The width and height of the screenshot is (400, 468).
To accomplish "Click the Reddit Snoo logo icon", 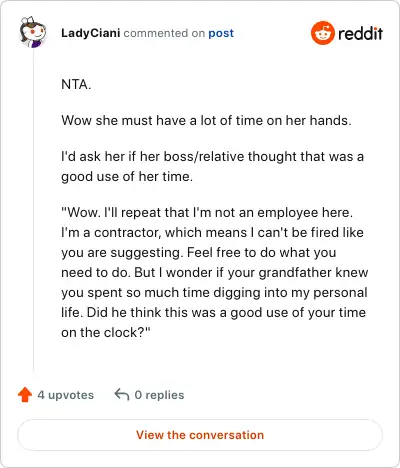I will (322, 33).
